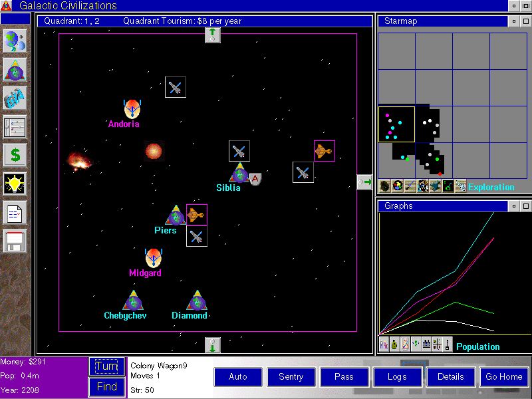The width and height of the screenshot is (532, 399).
Task: Click the nebula explosion object
Action: 78,160
